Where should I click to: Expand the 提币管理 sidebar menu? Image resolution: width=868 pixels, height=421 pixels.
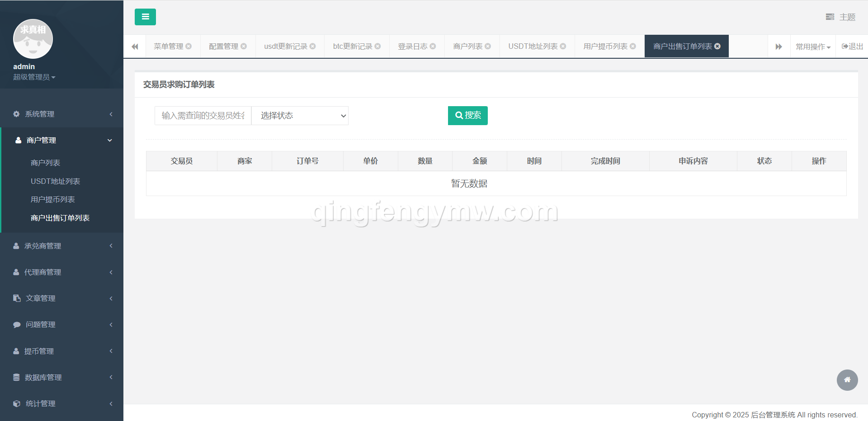pyautogui.click(x=61, y=351)
